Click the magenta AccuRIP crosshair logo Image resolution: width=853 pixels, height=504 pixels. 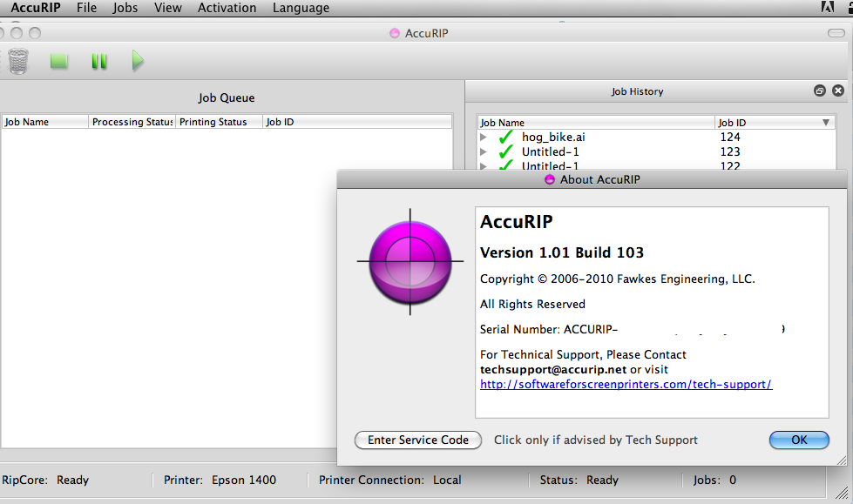(x=410, y=261)
